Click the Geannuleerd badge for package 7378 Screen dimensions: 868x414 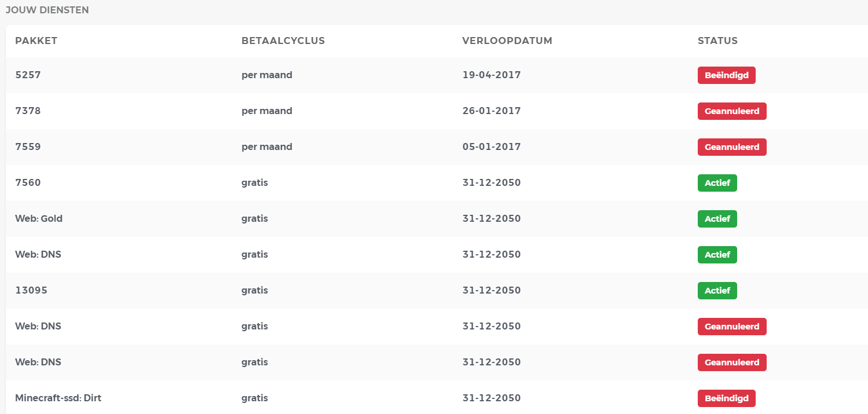coord(732,111)
